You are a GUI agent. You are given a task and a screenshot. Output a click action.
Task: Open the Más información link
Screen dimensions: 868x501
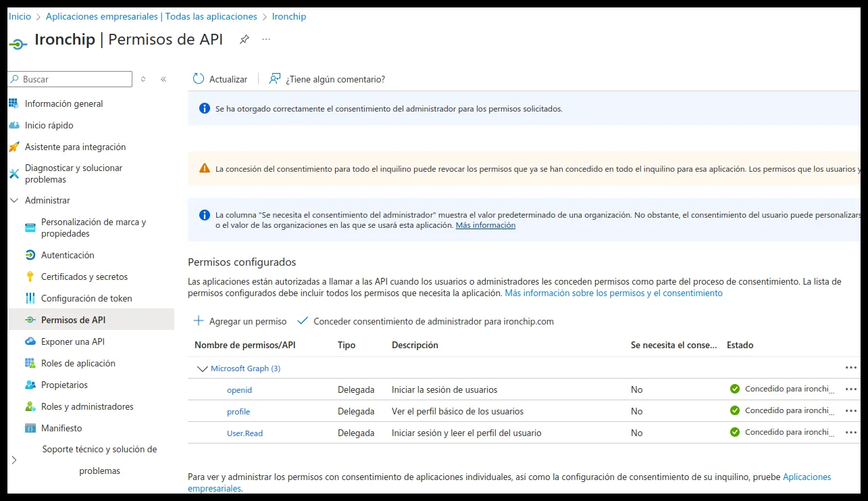coord(486,225)
